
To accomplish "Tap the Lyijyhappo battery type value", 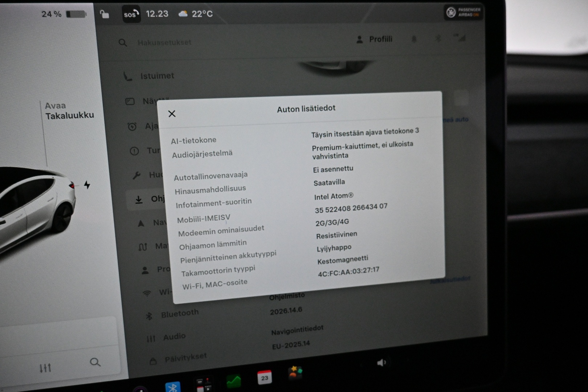I will point(334,248).
